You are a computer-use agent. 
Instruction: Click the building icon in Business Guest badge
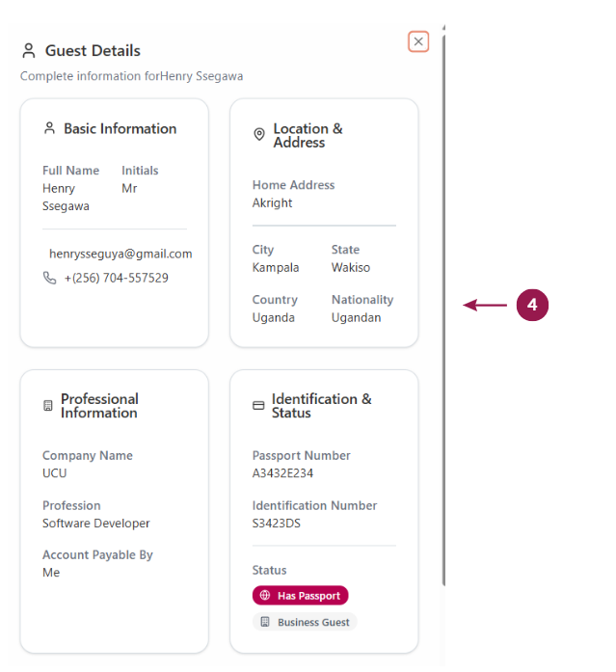point(265,623)
